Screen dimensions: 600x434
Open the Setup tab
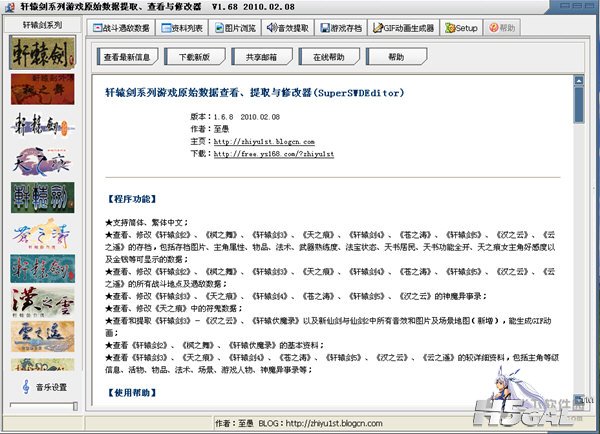coord(461,28)
